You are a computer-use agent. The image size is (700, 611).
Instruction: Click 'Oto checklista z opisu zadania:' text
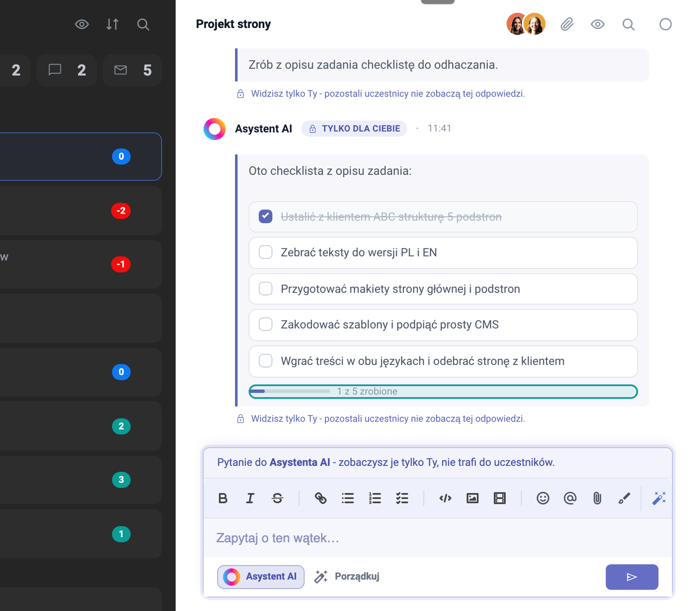coord(330,171)
